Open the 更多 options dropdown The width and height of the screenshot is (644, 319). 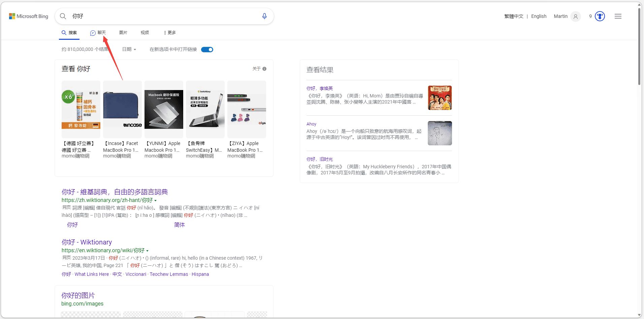click(170, 32)
